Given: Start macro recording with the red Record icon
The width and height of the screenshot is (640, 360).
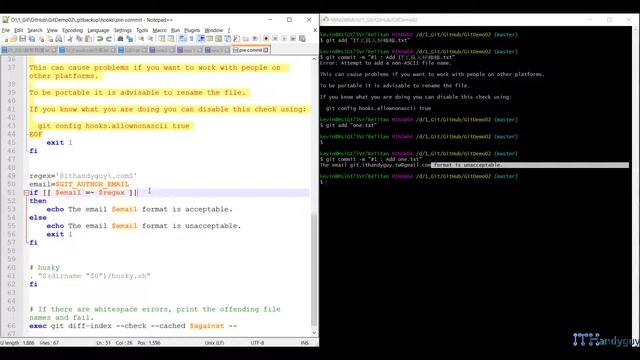Looking at the screenshot, I should [266, 39].
